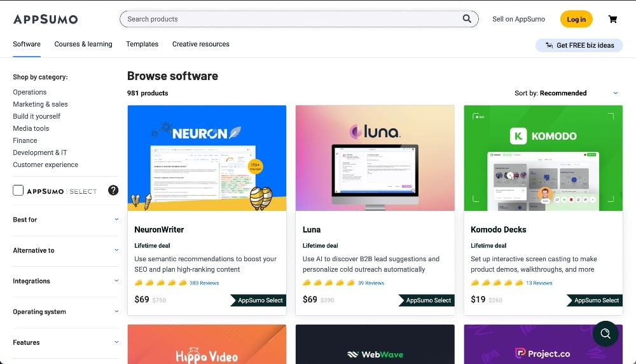Switch to the Templates tab
Screen dimensions: 636x364
click(142, 44)
